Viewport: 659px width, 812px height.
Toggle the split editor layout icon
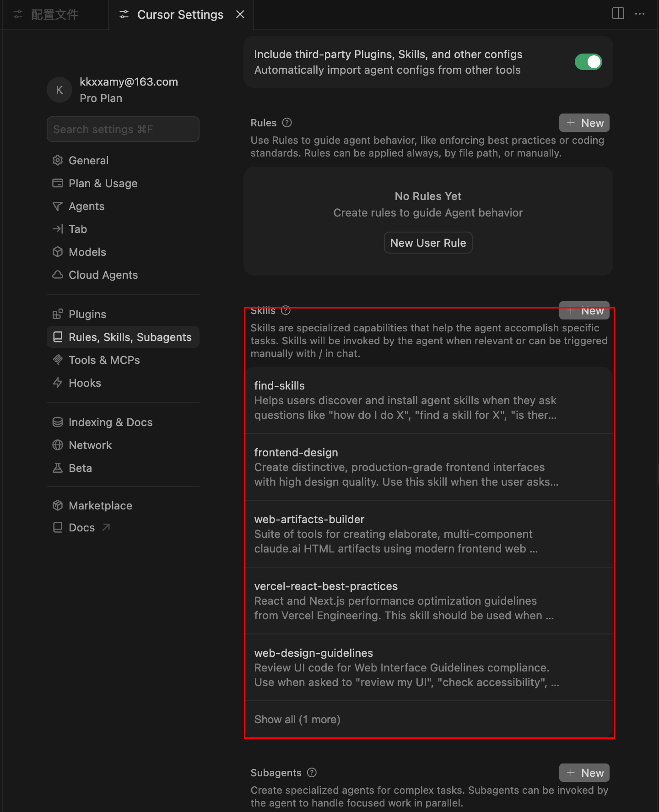618,14
